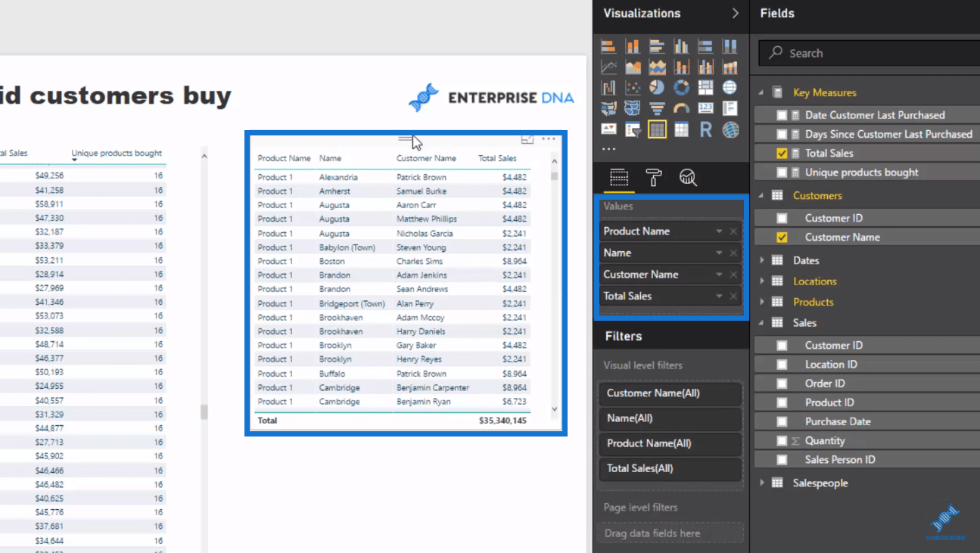Select the stacked bar chart visualization
The width and height of the screenshot is (980, 553).
pos(608,47)
